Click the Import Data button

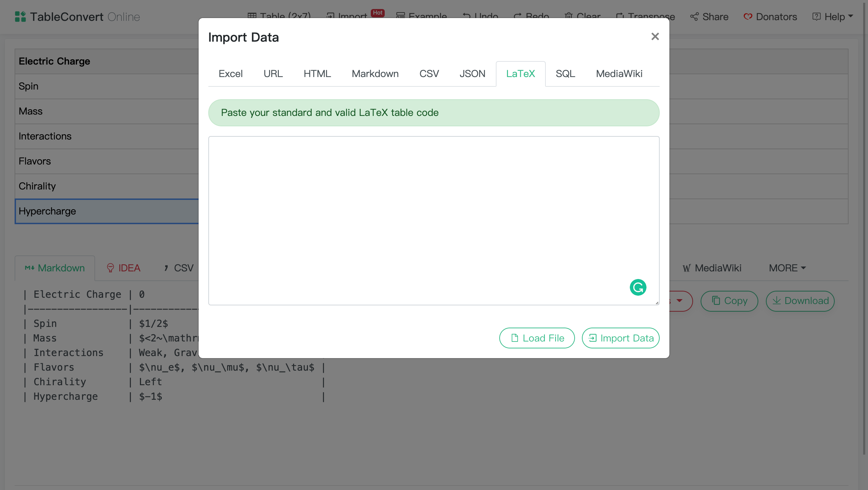(620, 338)
